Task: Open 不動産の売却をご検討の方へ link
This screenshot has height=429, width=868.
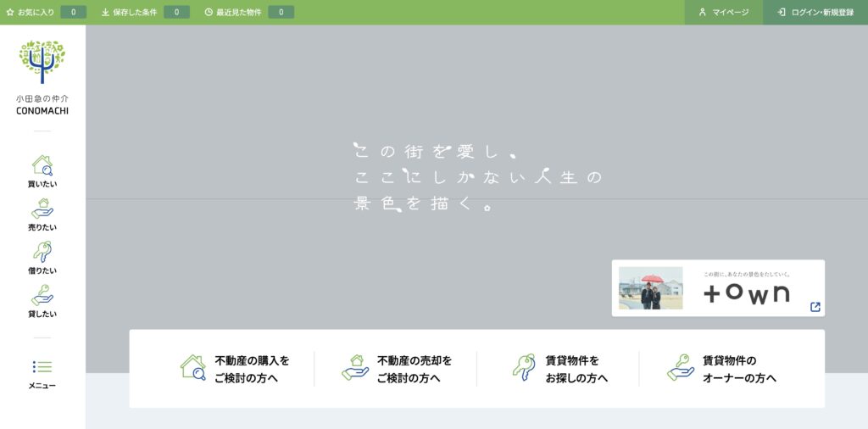Action: point(395,369)
